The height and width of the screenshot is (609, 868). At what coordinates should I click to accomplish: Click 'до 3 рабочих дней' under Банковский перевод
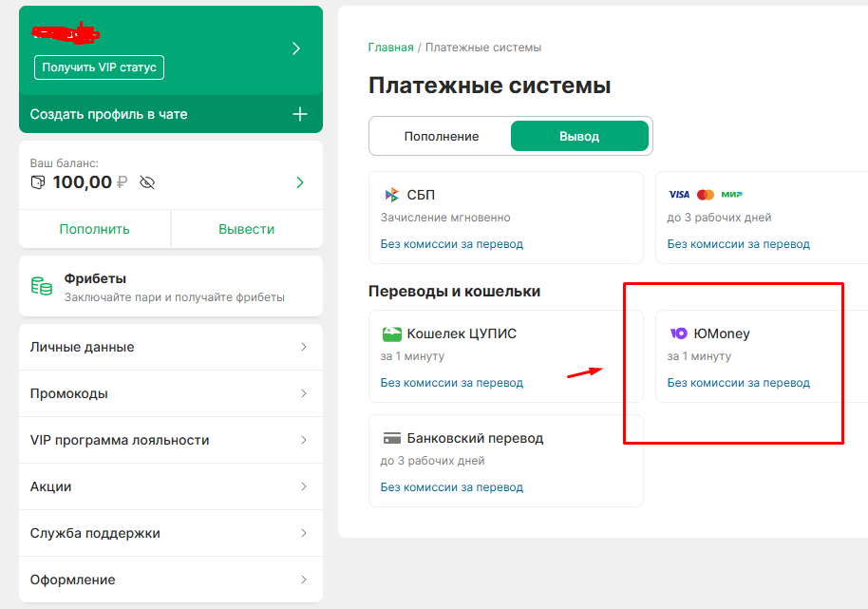pos(432,461)
